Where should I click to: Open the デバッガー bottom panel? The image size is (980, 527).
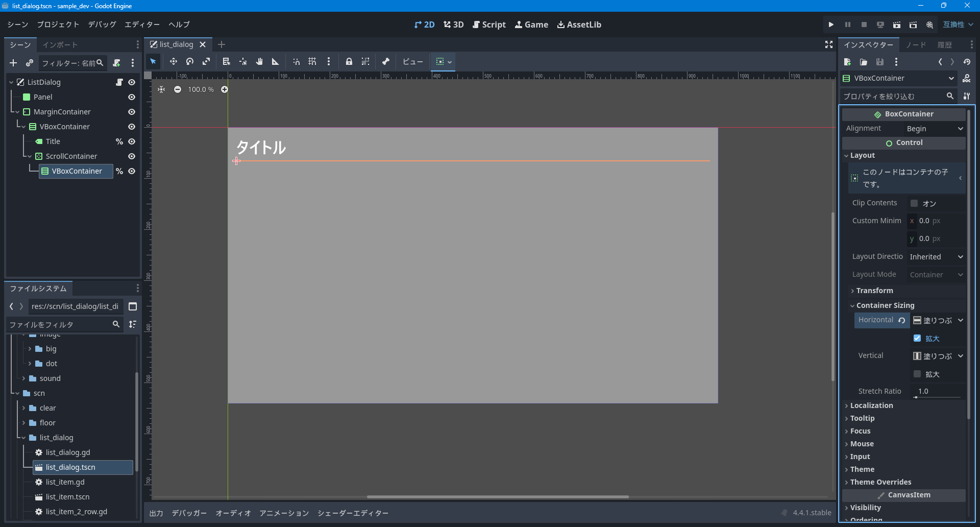[189, 513]
